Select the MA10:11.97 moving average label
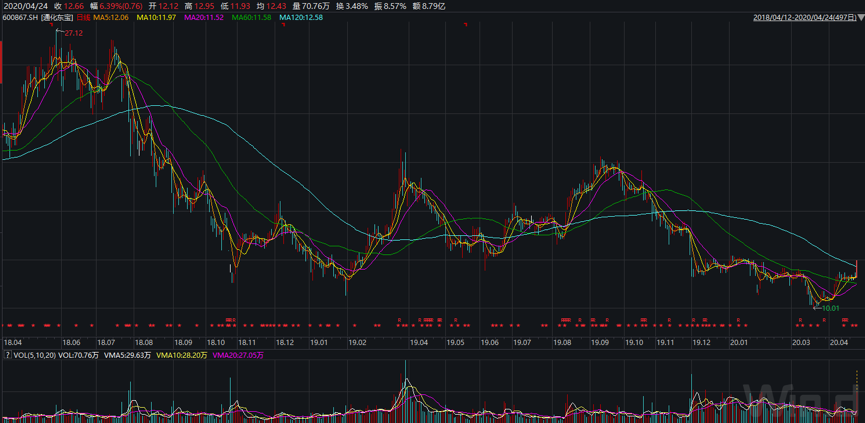The width and height of the screenshot is (865, 423). (156, 18)
